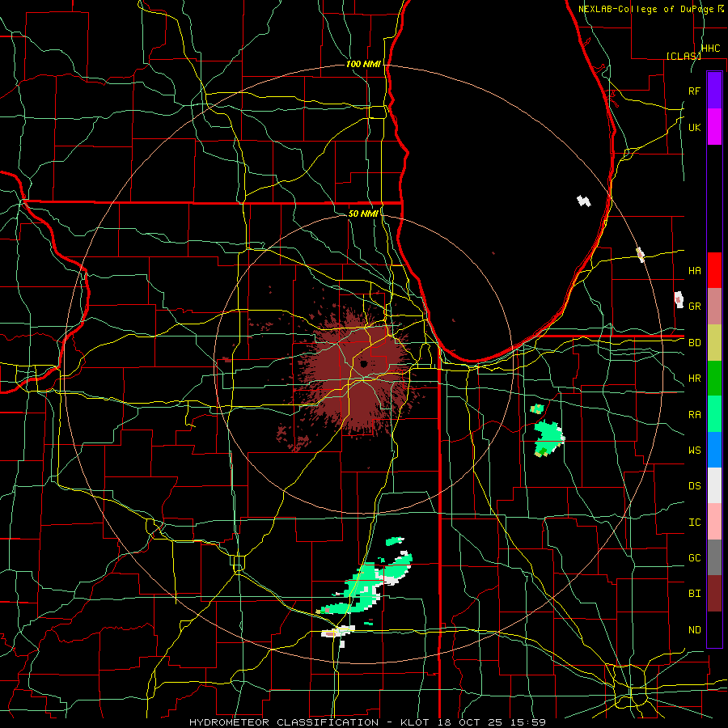
Task: Click the HHC product label
Action: (x=711, y=49)
